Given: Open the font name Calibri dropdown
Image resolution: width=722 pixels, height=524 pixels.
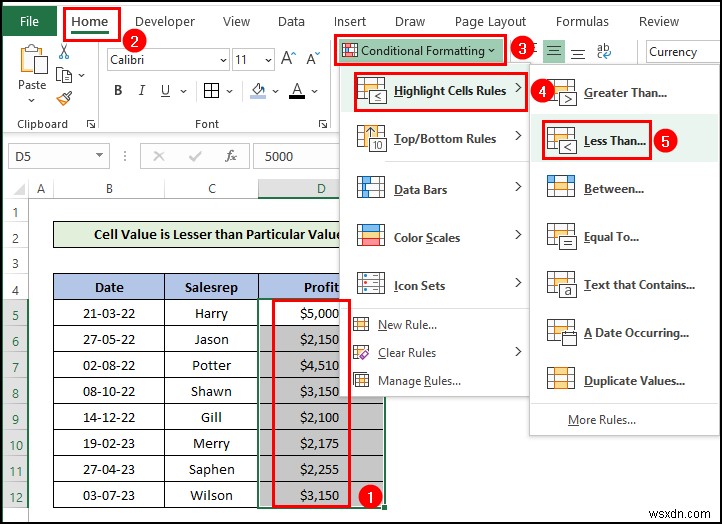Looking at the screenshot, I should (x=223, y=60).
